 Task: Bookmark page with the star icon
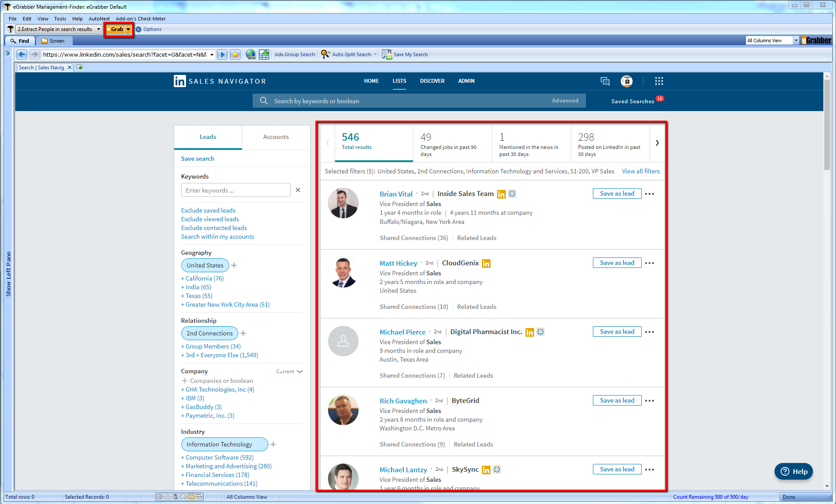click(235, 54)
